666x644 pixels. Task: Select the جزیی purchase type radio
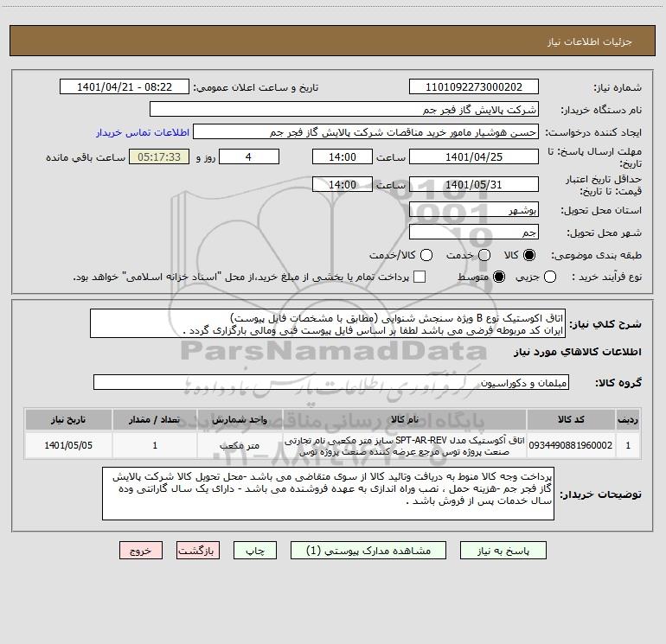550,277
